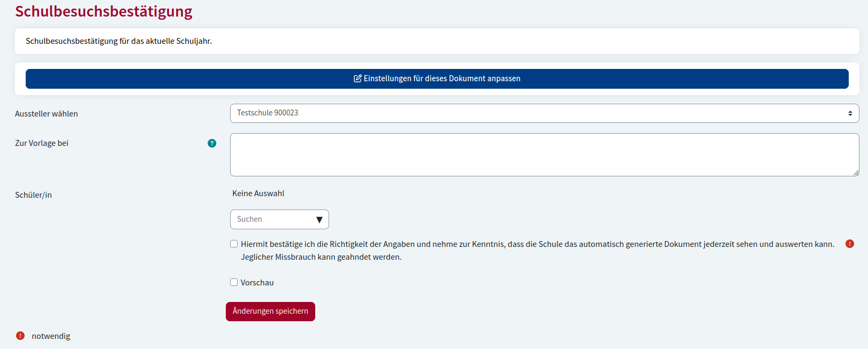Viewport: 868px width, 349px height.
Task: Click the Vorschau label text
Action: click(257, 283)
